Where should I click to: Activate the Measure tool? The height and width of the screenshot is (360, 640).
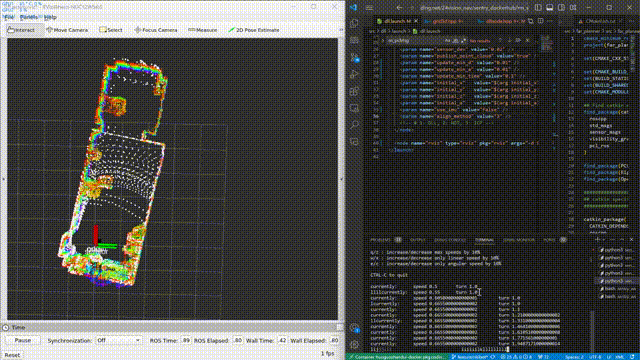203,30
